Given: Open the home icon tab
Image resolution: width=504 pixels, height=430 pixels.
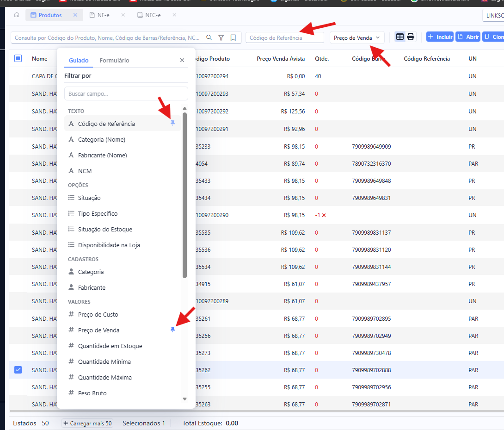Looking at the screenshot, I should click(17, 15).
